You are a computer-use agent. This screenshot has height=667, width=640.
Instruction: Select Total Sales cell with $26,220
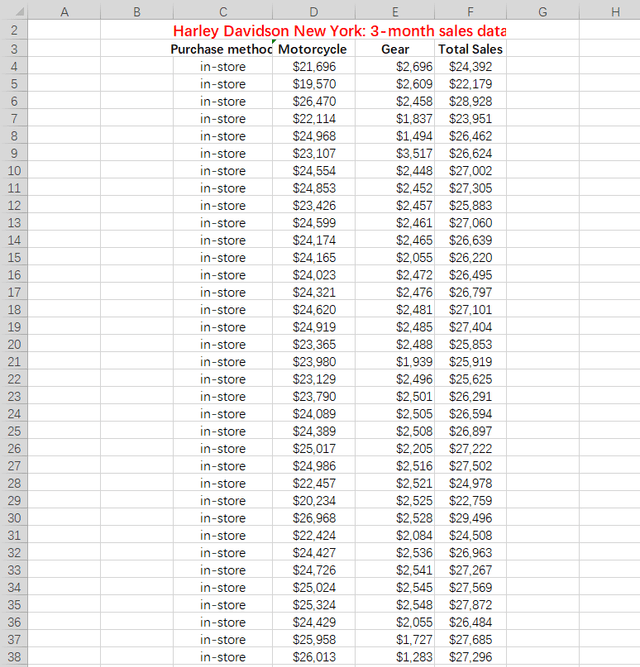tap(470, 257)
